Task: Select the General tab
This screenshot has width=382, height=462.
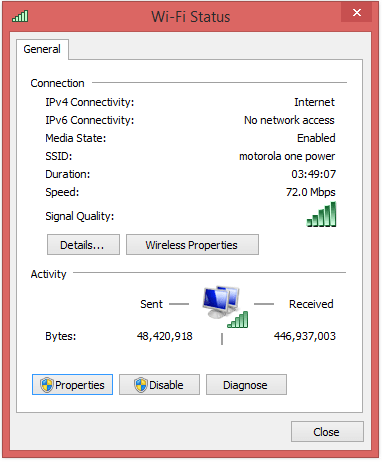Action: coord(42,49)
